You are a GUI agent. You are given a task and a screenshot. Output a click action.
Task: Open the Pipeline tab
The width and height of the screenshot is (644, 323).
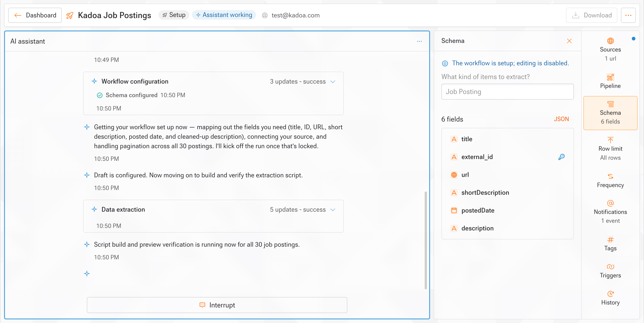[610, 81]
